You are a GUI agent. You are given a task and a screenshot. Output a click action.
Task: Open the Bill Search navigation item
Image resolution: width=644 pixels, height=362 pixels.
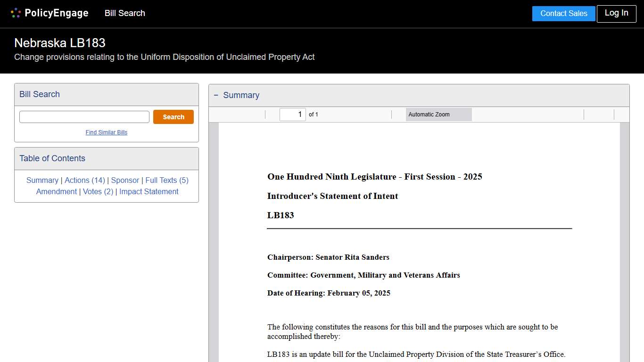click(x=124, y=13)
